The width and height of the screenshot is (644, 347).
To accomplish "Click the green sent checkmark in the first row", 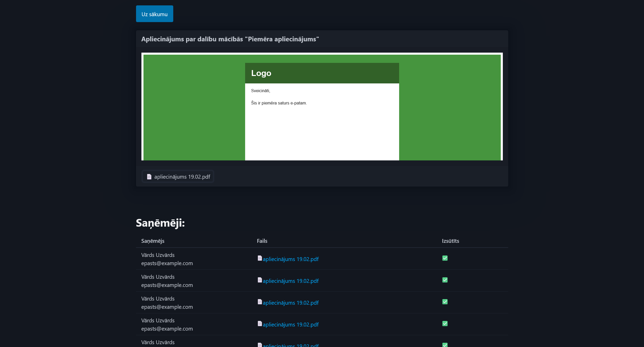I will pos(445,258).
